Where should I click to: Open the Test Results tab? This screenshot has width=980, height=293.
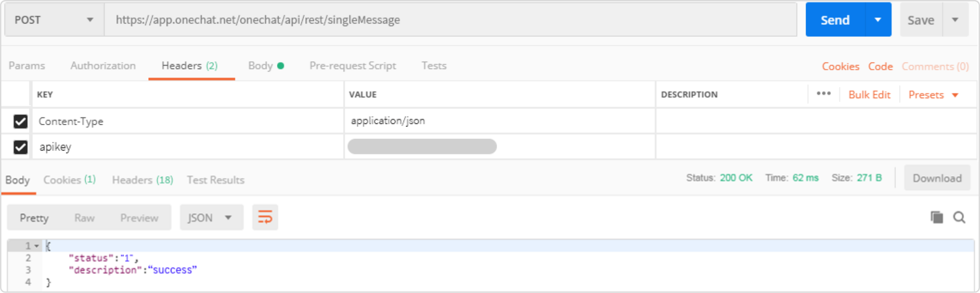(x=215, y=180)
